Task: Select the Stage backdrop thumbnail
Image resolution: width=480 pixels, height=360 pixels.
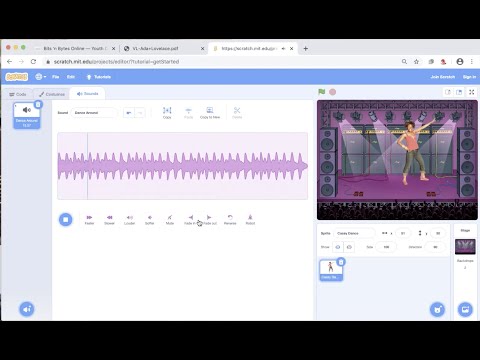Action: 465,246
